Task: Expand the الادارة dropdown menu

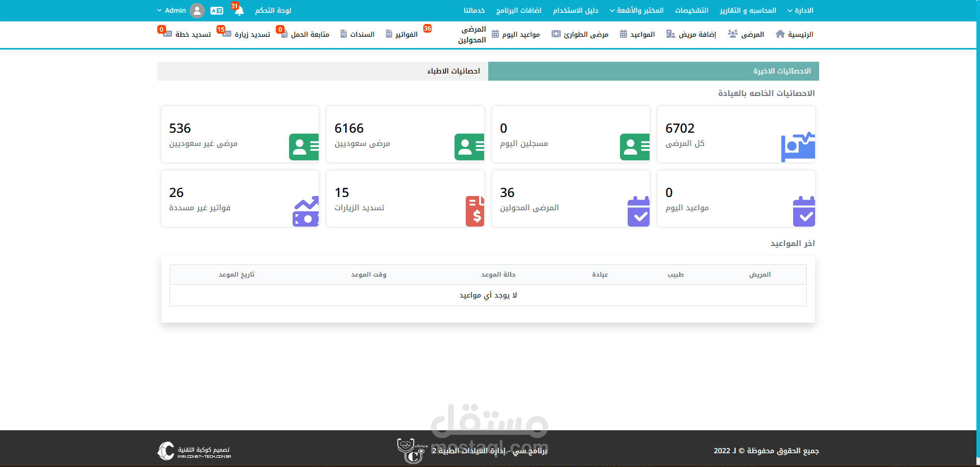Action: [800, 10]
